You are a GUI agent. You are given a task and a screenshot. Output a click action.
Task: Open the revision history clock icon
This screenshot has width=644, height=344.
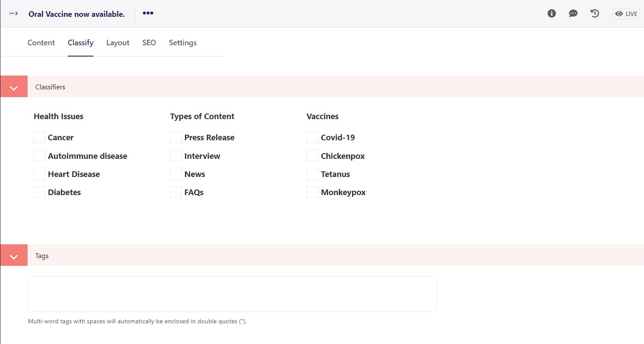point(595,13)
